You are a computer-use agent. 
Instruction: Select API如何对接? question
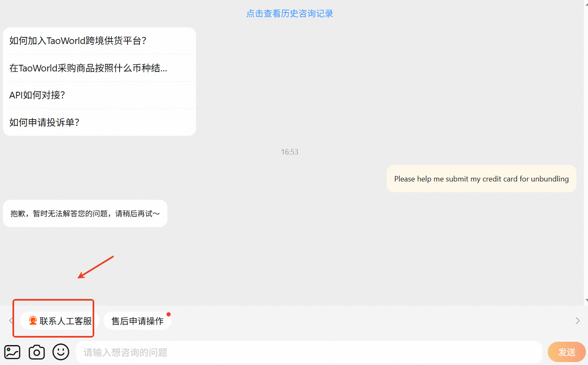[x=99, y=95]
